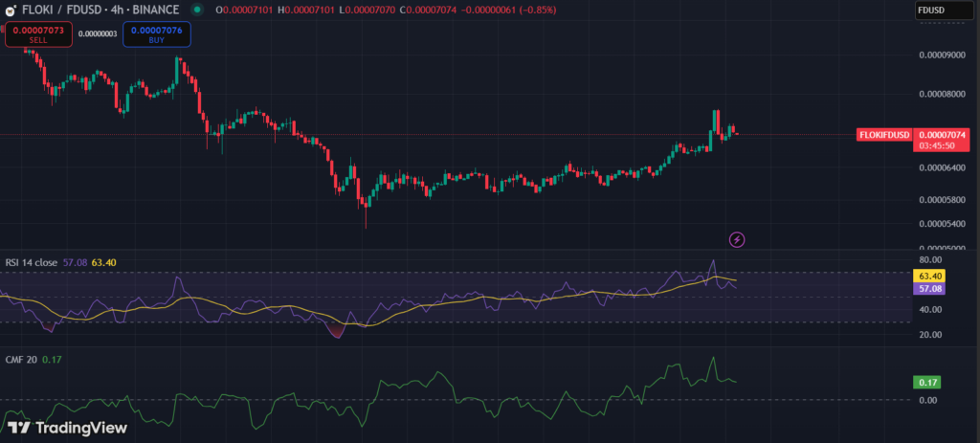
Task: Click the 0.00 level on CMF scale
Action: click(927, 400)
